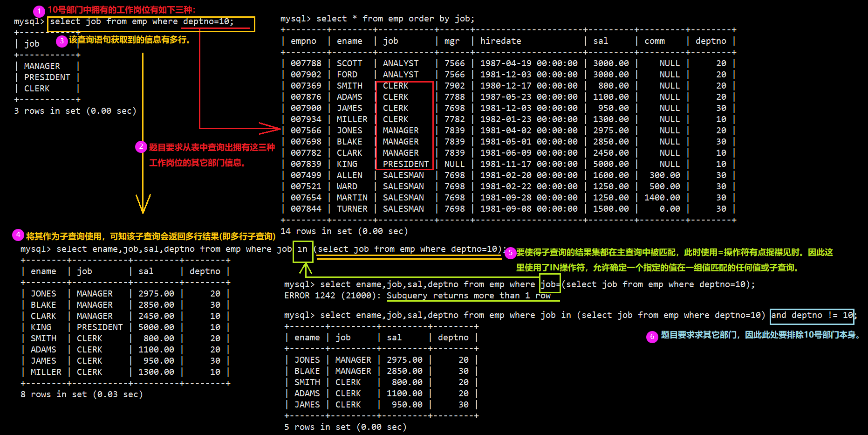Screen dimensions: 868x435
Task: Click the comm value 1400.00
Action: [x=662, y=198]
